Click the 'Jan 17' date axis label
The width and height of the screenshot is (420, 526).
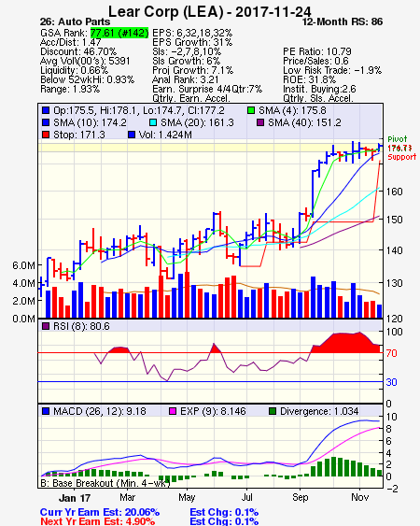coord(75,498)
